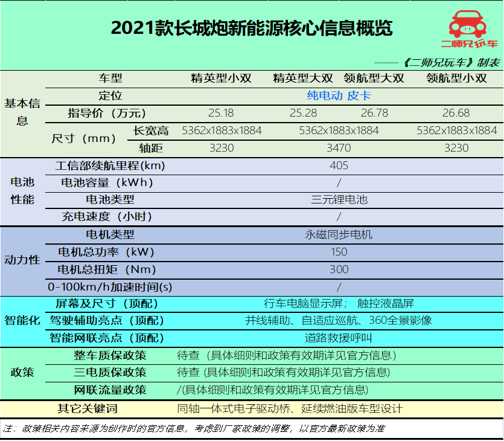This screenshot has height=441, width=504.
Task: Click the 电池性能 section label
Action: 22,191
